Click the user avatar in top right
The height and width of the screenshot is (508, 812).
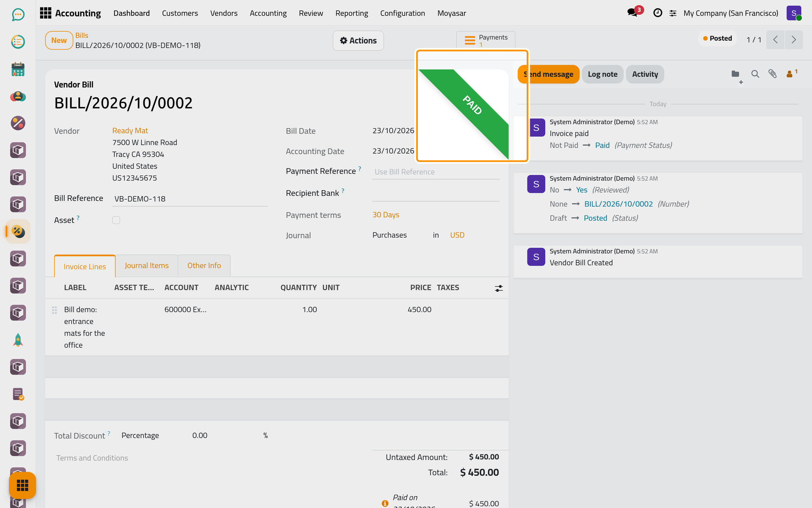(x=794, y=13)
